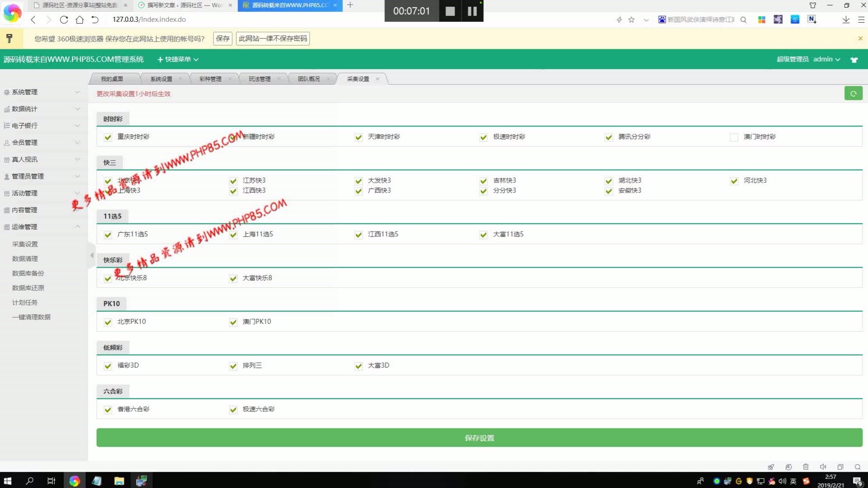Switch to 我的桌面 tab
868x488 pixels.
(112, 79)
